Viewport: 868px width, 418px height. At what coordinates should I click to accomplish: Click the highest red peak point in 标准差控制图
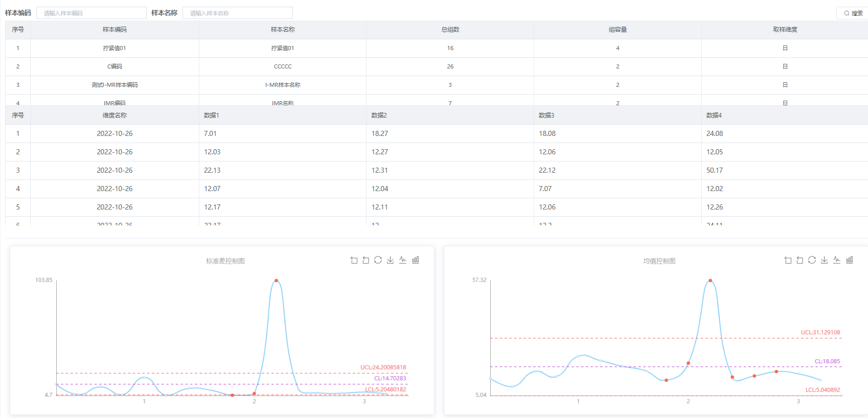tap(276, 281)
